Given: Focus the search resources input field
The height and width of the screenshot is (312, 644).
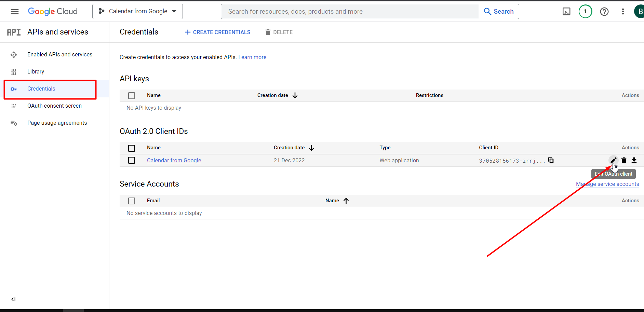Looking at the screenshot, I should click(350, 12).
